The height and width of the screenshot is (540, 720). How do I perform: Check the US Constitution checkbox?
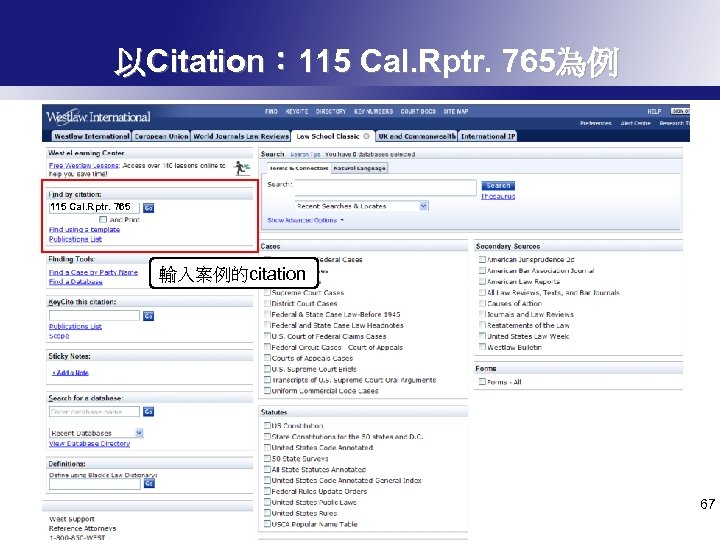(267, 426)
